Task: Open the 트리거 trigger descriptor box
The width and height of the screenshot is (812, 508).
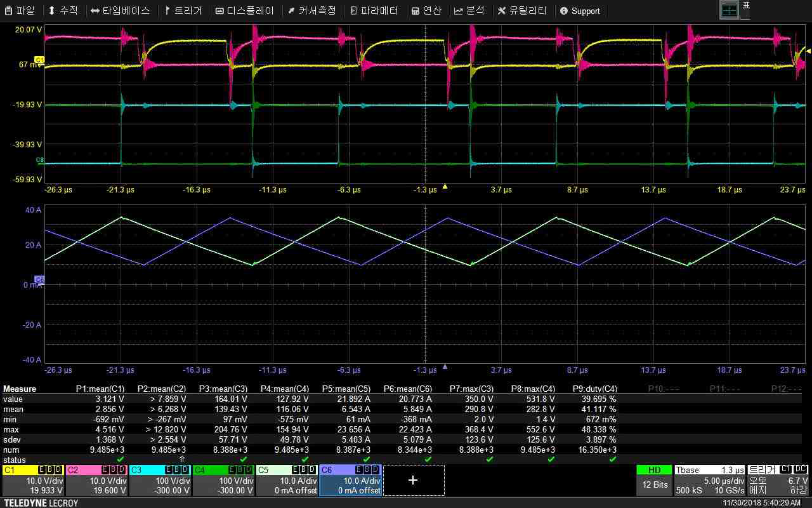Action: coord(778,480)
